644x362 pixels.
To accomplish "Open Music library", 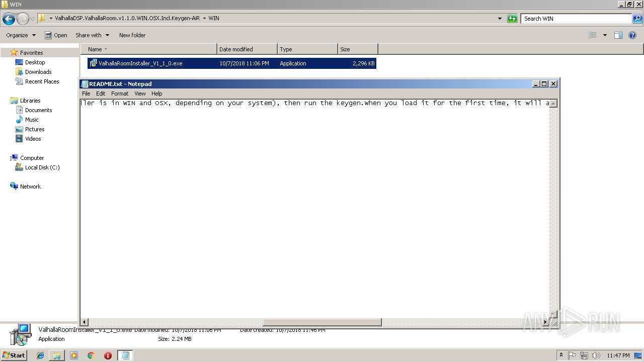I will tap(32, 120).
